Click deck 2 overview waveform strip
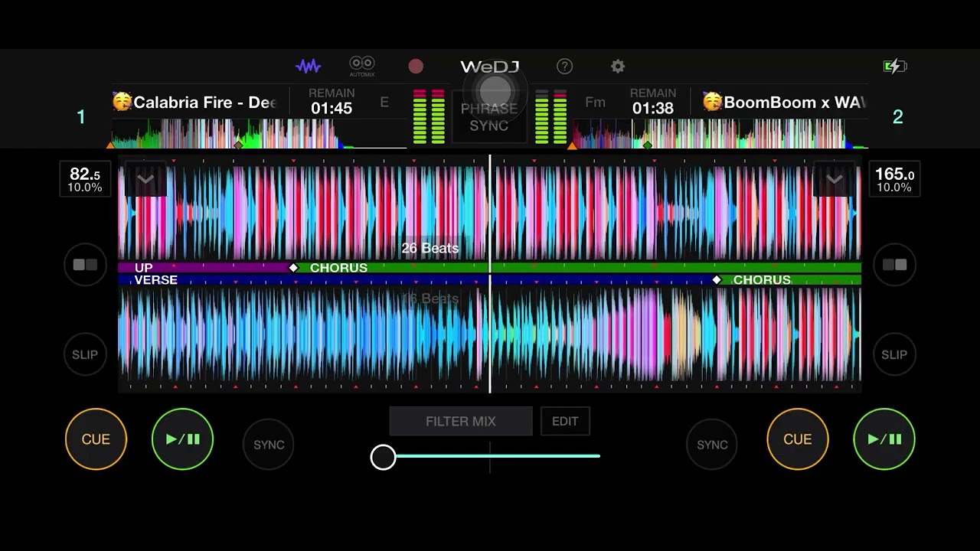 coord(720,134)
